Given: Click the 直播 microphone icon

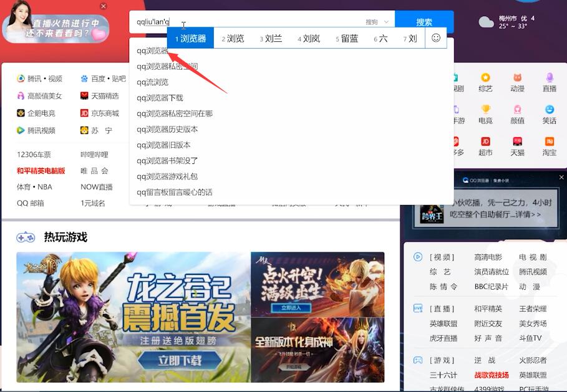Looking at the screenshot, I should [x=550, y=77].
